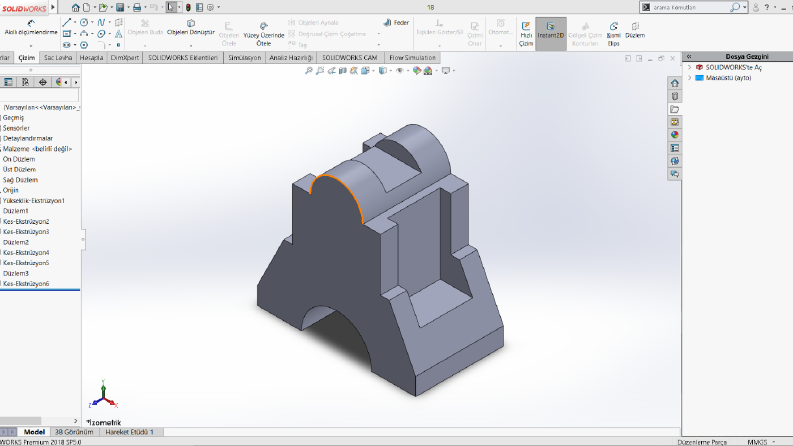This screenshot has height=446, width=793.
Task: Click Kısmi Elips tool in ribbon
Action: [x=613, y=34]
